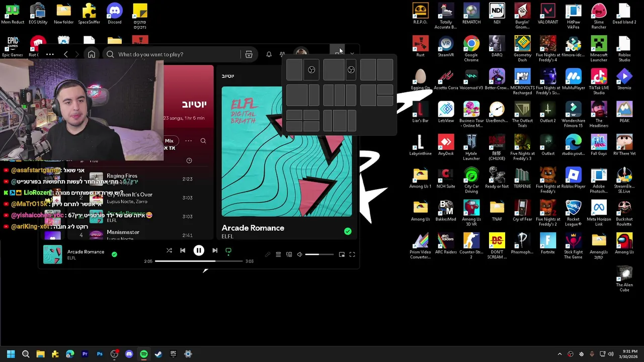This screenshot has height=362, width=644.
Task: Toggle repeat mode in Spotify
Action: [228, 250]
